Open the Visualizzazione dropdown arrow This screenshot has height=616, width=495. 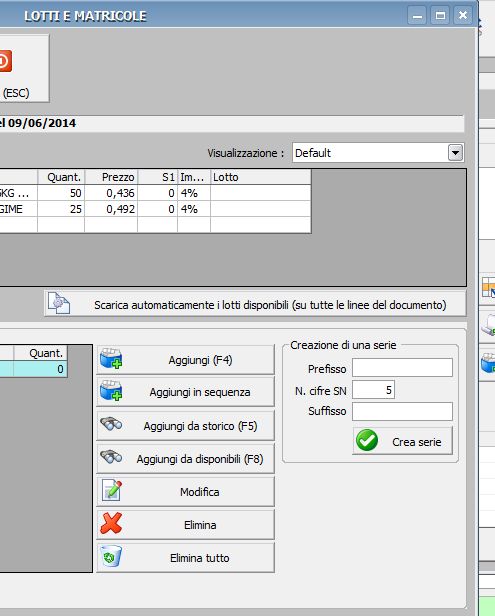[x=455, y=152]
